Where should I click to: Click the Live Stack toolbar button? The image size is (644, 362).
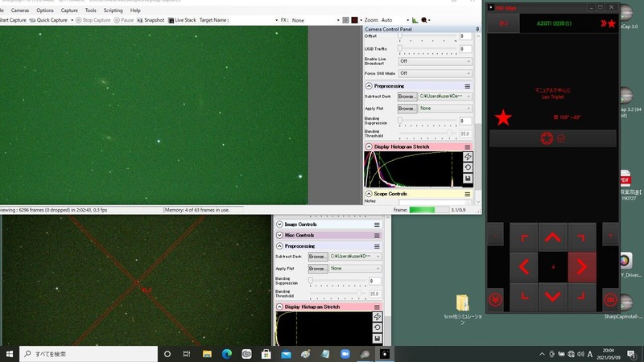[x=182, y=20]
